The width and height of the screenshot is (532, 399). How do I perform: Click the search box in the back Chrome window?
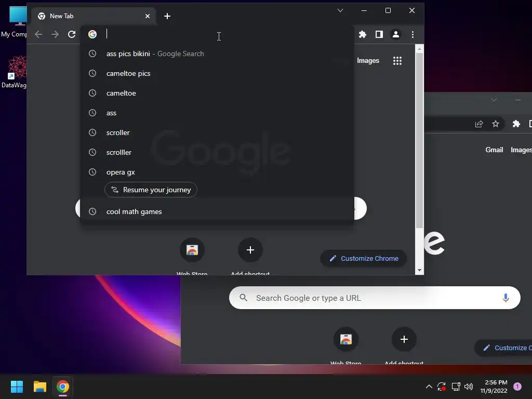375,298
